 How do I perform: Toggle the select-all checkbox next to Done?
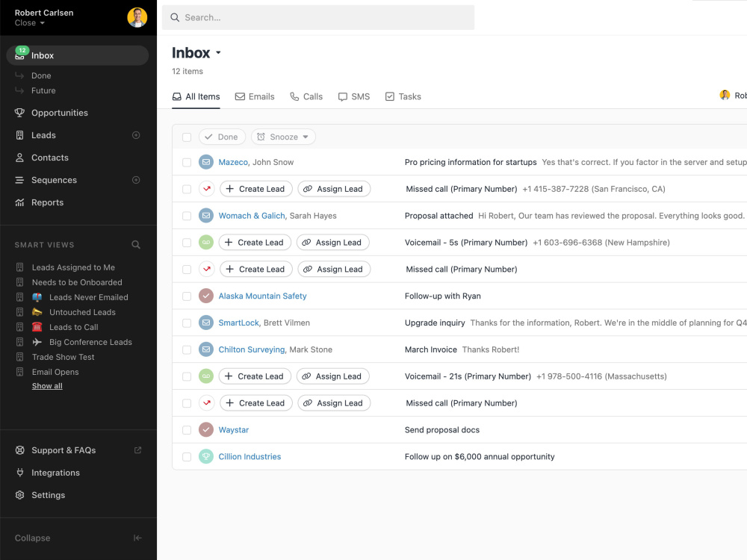click(x=187, y=137)
